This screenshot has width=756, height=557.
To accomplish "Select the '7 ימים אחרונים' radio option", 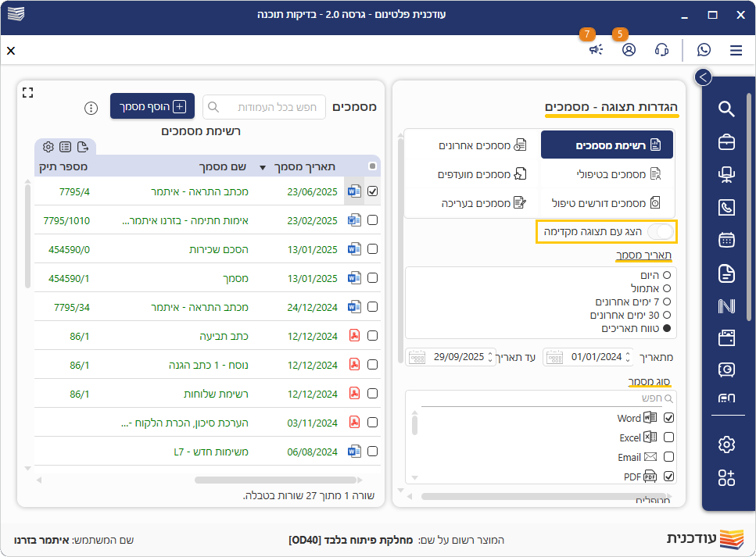I will tap(667, 302).
